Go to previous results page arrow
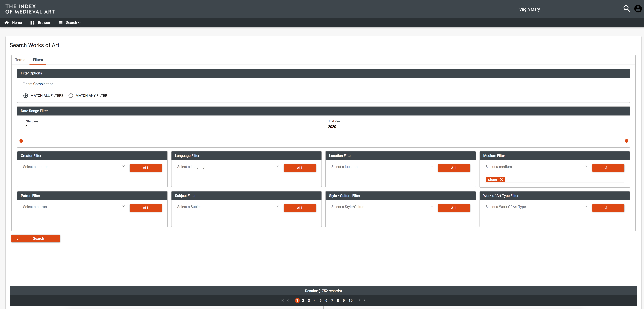 [x=288, y=300]
